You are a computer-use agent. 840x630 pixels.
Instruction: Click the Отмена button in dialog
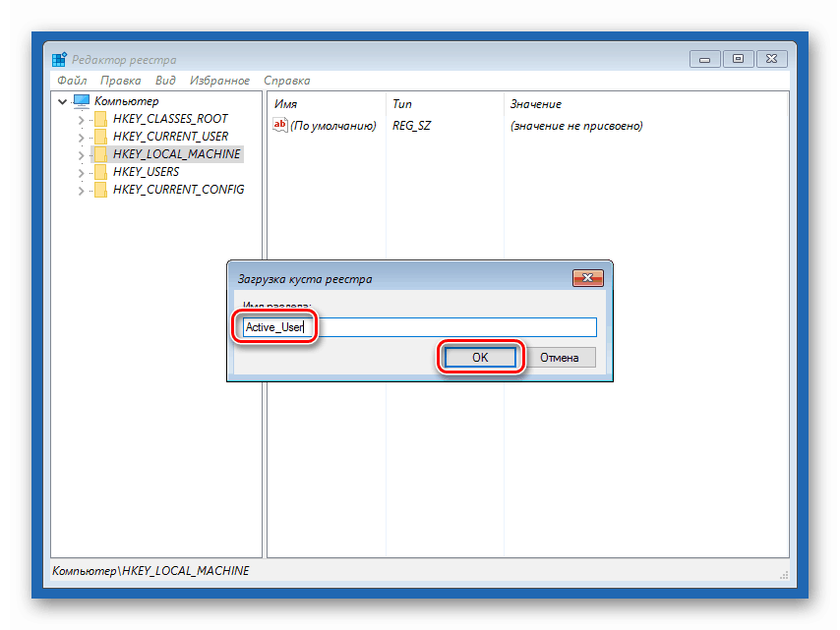coord(560,357)
